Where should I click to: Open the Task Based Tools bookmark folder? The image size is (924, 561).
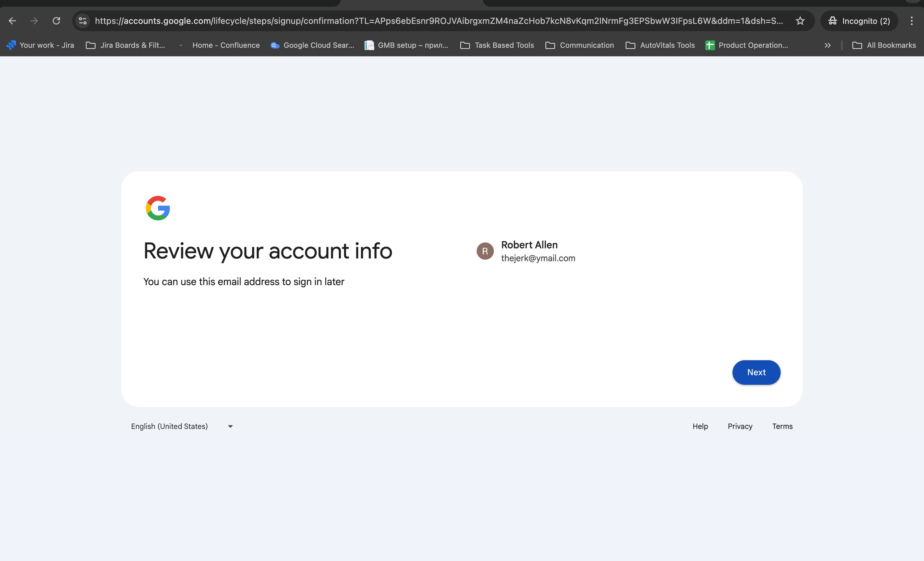(497, 46)
